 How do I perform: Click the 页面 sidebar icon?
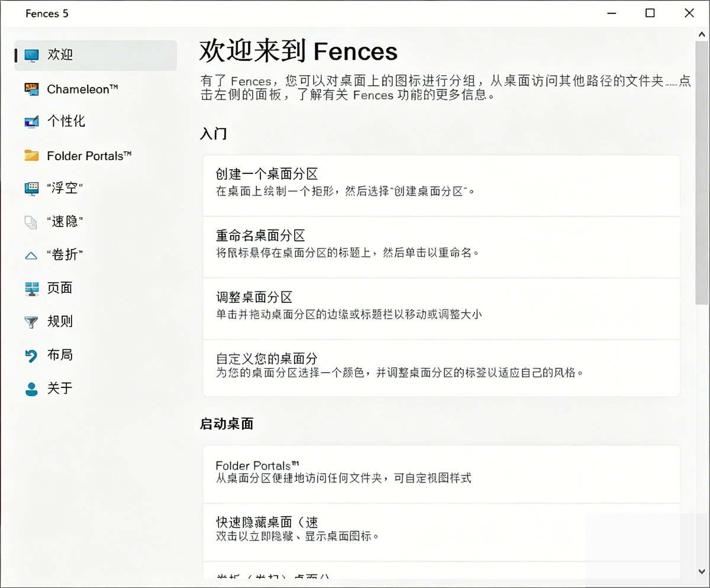click(x=31, y=289)
